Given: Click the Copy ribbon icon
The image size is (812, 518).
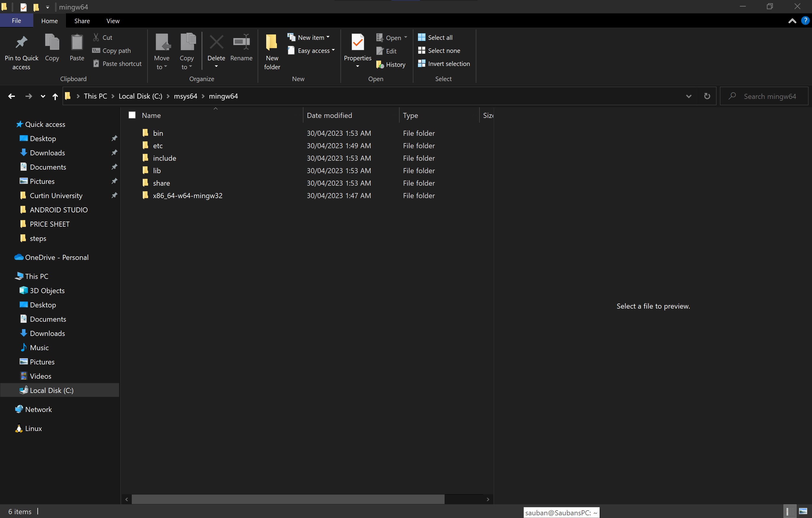Looking at the screenshot, I should [x=52, y=42].
